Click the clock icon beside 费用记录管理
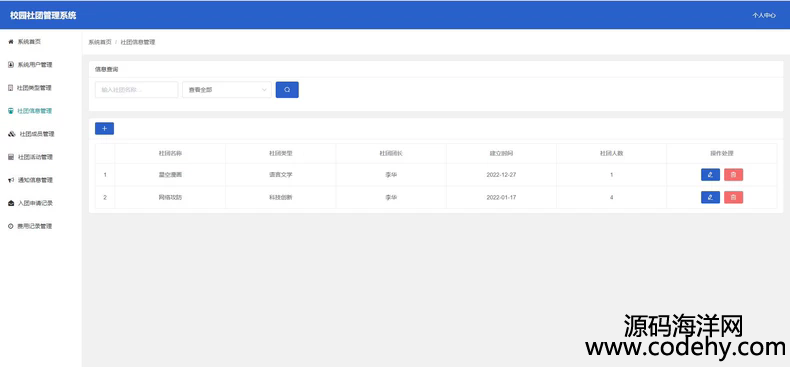790x367 pixels. tap(11, 226)
